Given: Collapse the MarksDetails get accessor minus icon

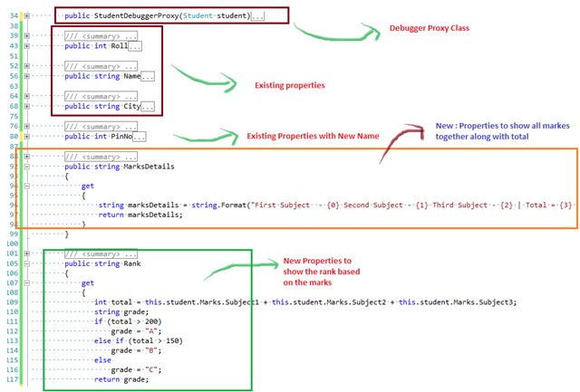Looking at the screenshot, I should coord(27,186).
